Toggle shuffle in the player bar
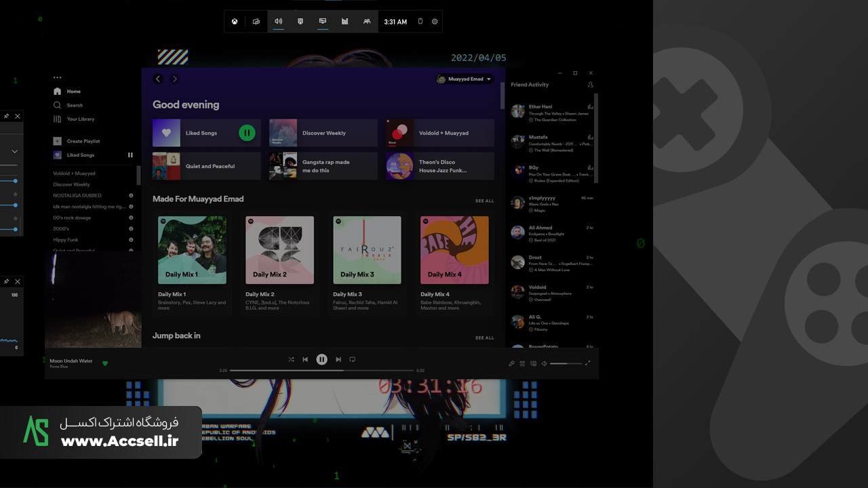 pos(291,359)
